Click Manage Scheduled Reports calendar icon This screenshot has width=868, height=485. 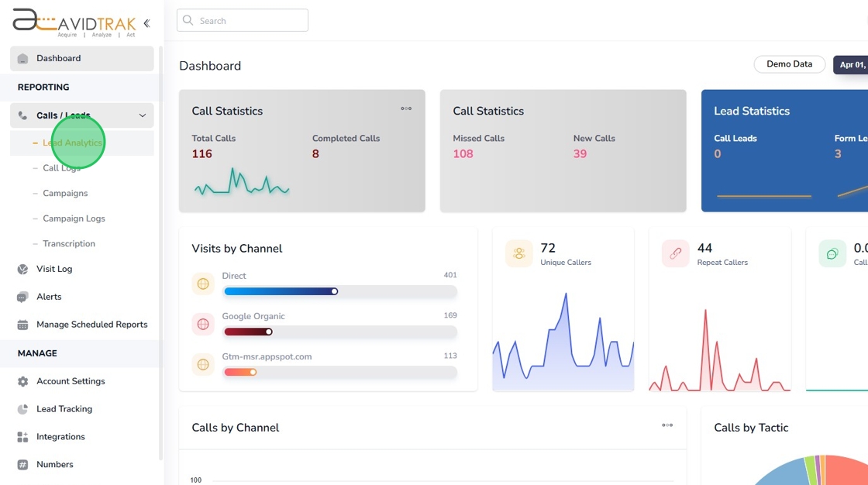coord(22,325)
